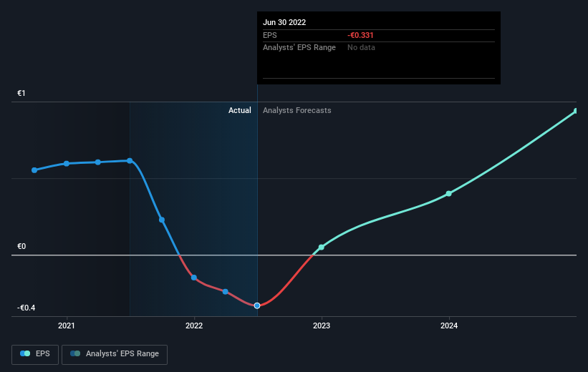Click the -€0.331 EPS value in tooltip
Screen dimensions: 588x372
(360, 35)
